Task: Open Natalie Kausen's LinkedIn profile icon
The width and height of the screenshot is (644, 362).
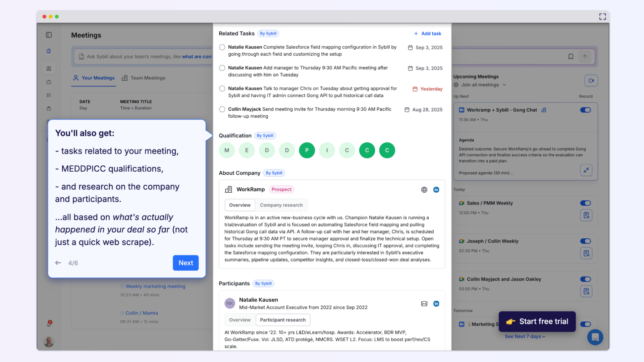Action: pyautogui.click(x=436, y=304)
